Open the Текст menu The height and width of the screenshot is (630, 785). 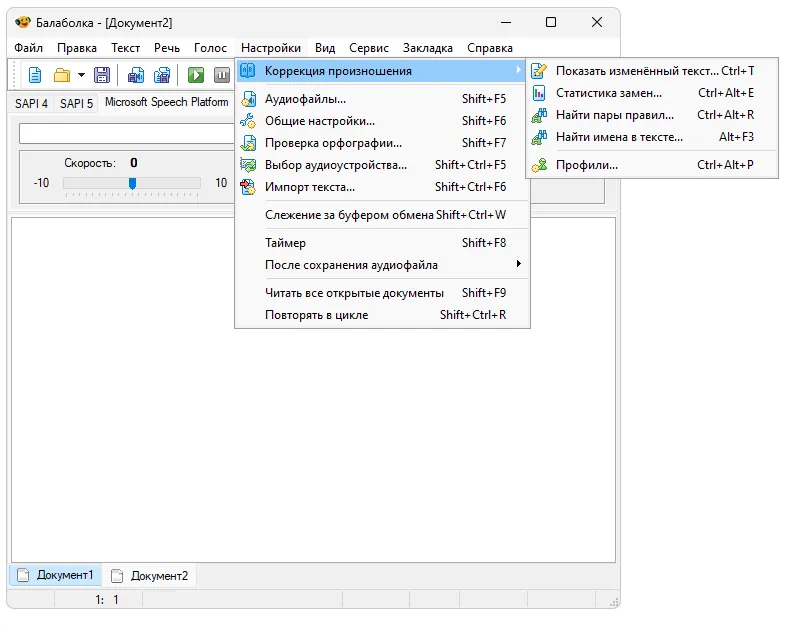click(x=125, y=48)
